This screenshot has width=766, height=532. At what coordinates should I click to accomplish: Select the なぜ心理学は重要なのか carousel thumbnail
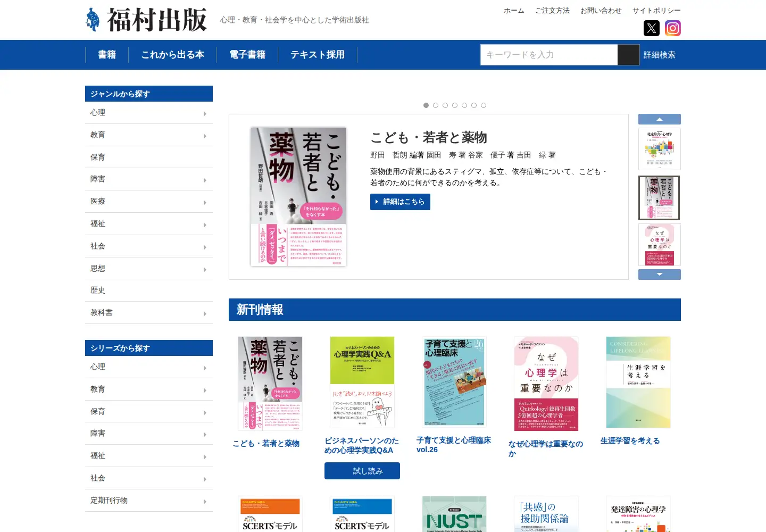pyautogui.click(x=660, y=245)
